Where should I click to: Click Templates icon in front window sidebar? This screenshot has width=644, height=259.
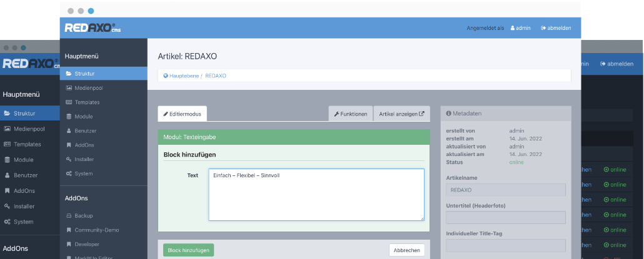click(69, 102)
